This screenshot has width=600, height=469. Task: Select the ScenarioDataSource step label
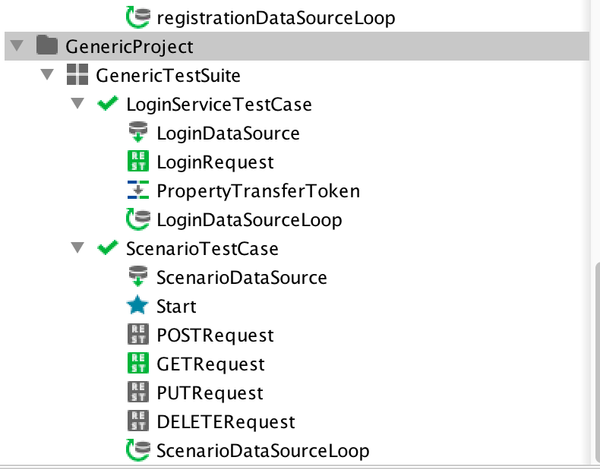click(x=241, y=277)
